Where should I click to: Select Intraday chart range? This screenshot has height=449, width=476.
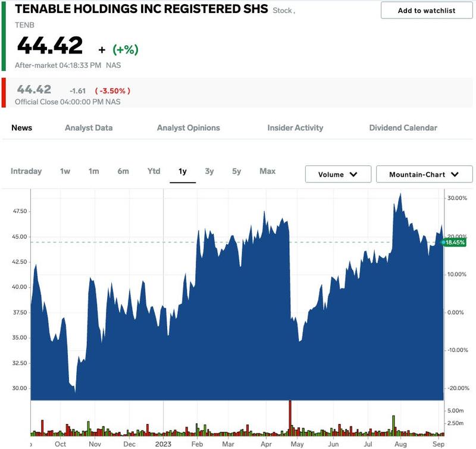point(26,171)
